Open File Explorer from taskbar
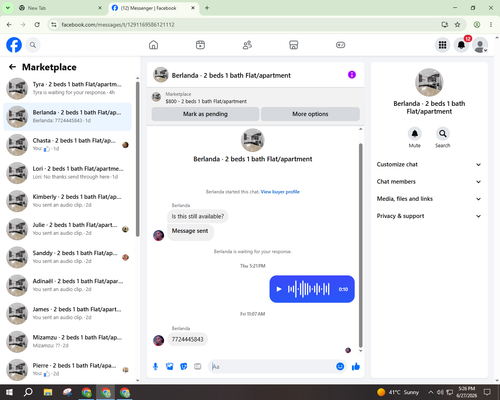 (x=48, y=392)
